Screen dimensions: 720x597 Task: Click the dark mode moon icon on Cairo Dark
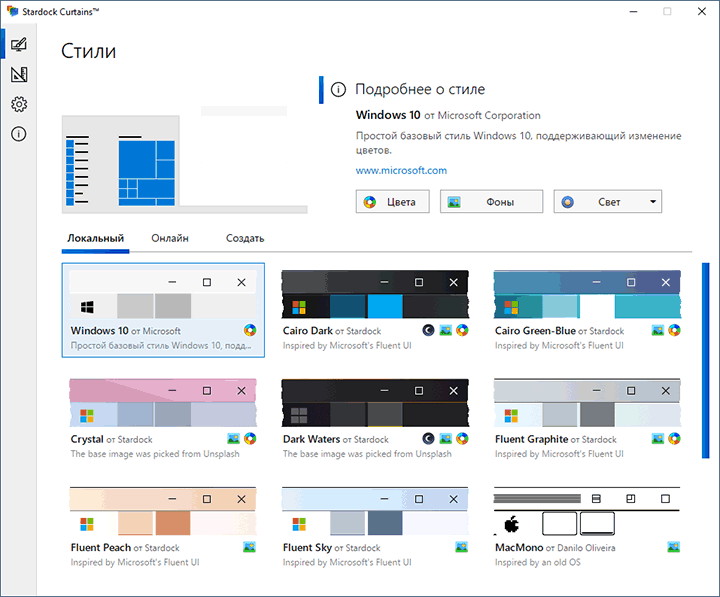pyautogui.click(x=428, y=330)
